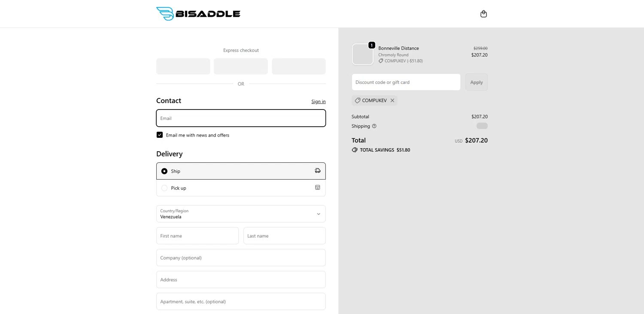The height and width of the screenshot is (314, 644).
Task: Click the store icon in Pick up row
Action: [x=318, y=187]
